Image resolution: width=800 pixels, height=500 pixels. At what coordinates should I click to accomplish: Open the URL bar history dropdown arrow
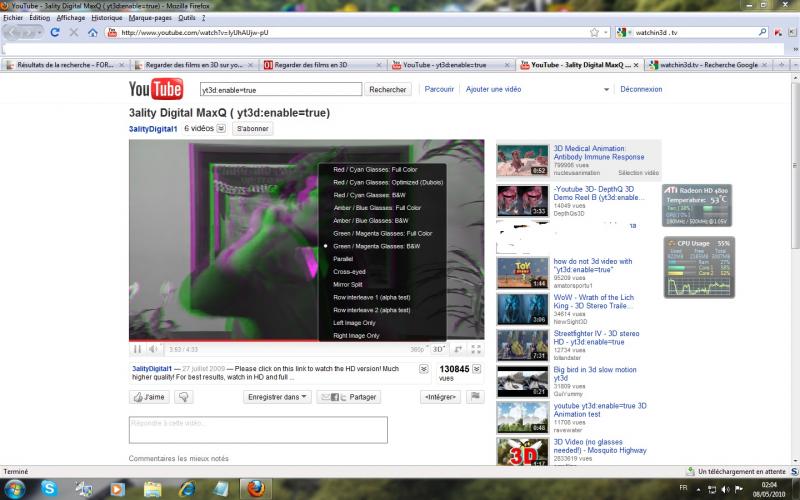[606, 32]
